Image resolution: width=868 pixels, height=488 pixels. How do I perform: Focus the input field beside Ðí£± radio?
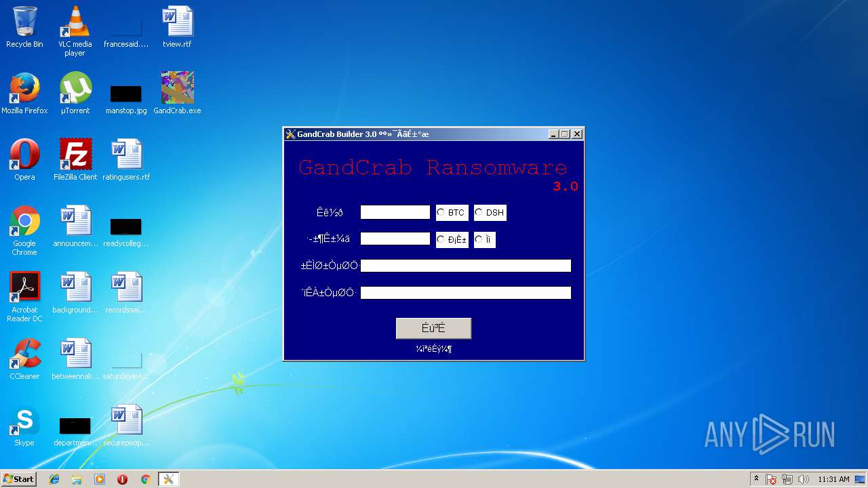pyautogui.click(x=395, y=239)
